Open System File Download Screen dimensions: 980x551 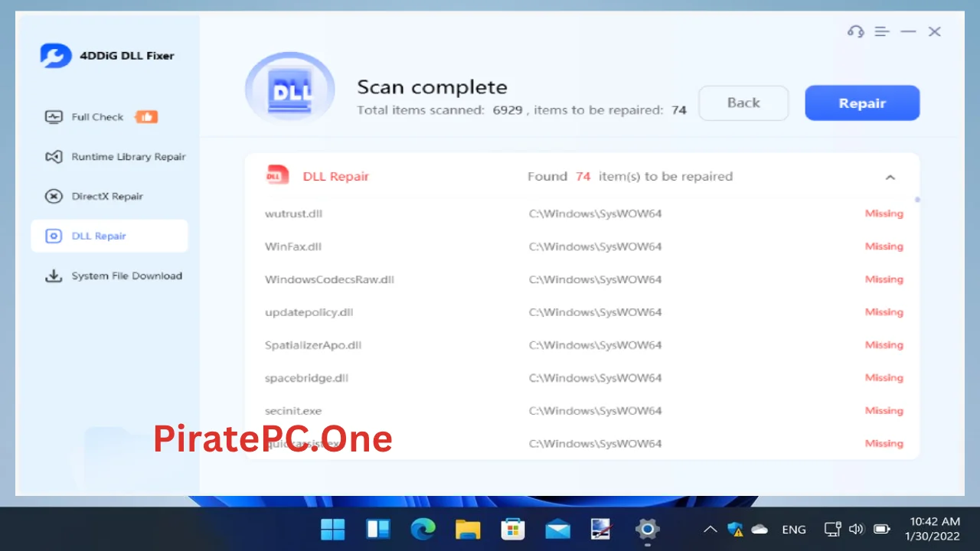pos(109,276)
